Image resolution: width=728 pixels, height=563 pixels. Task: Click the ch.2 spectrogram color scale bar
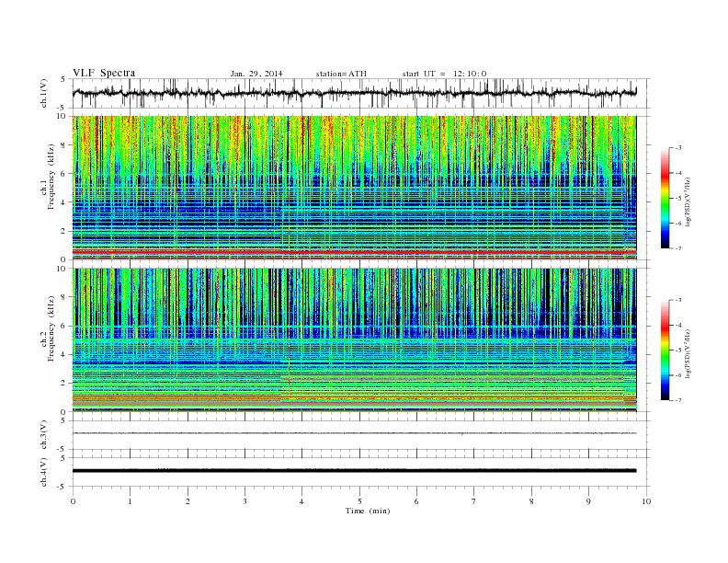665,350
